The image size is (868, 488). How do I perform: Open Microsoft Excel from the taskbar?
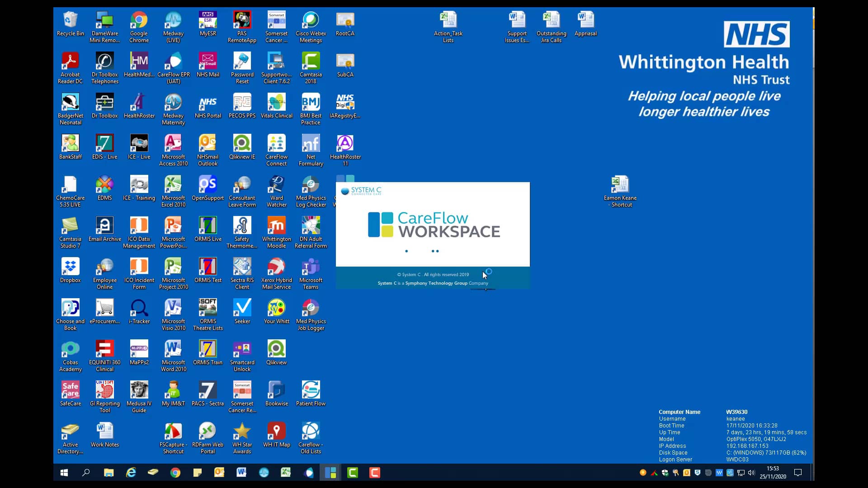click(286, 473)
